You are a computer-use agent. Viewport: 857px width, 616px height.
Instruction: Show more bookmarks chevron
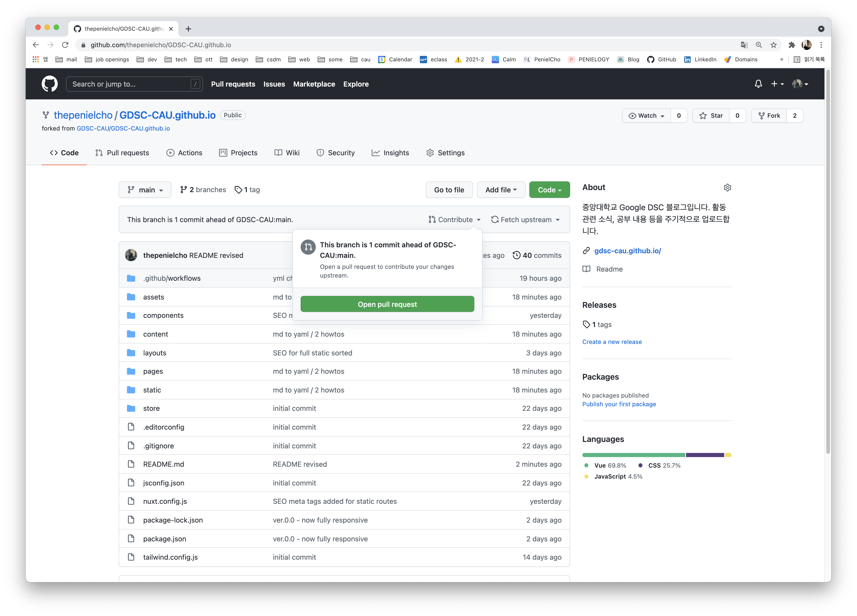[x=781, y=59]
